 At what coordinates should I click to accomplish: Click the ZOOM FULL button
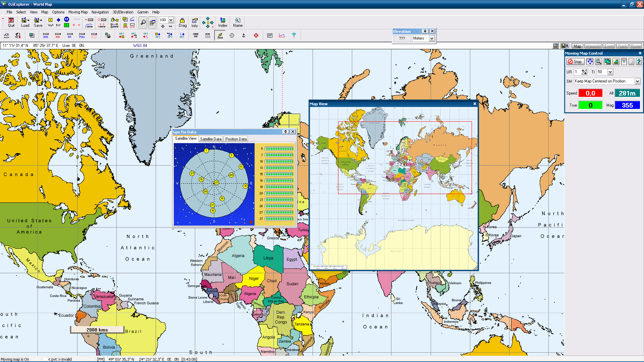pos(82,35)
